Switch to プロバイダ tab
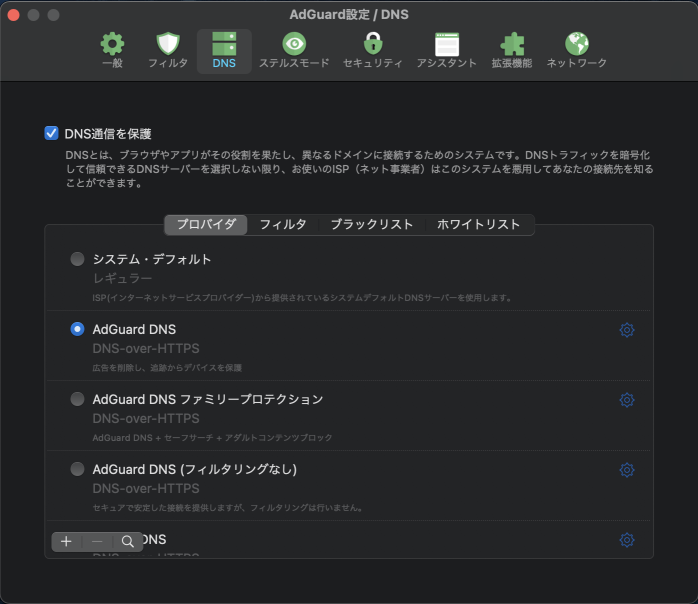 [206, 224]
